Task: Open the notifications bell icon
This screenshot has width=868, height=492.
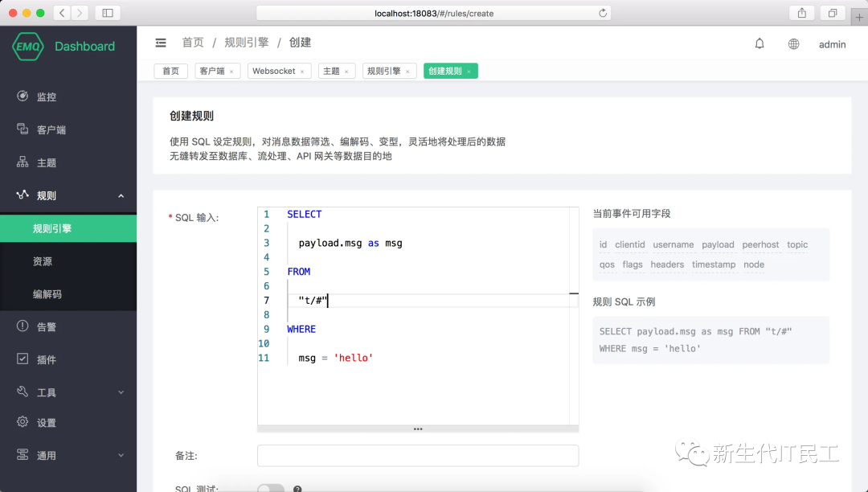Action: click(759, 43)
